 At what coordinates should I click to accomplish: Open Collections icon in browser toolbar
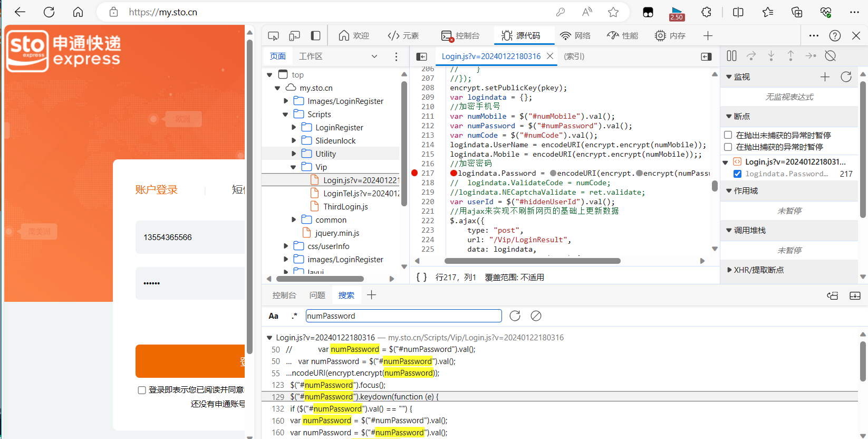pos(797,12)
